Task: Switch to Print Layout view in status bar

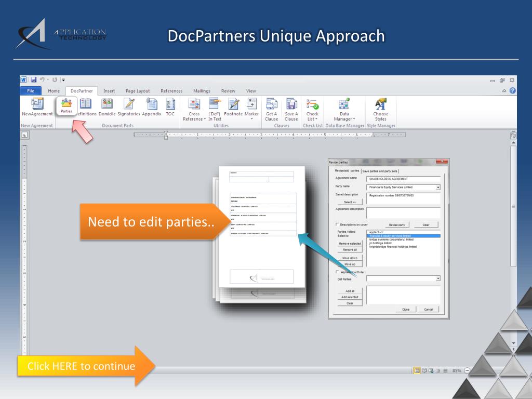Action: (x=417, y=370)
